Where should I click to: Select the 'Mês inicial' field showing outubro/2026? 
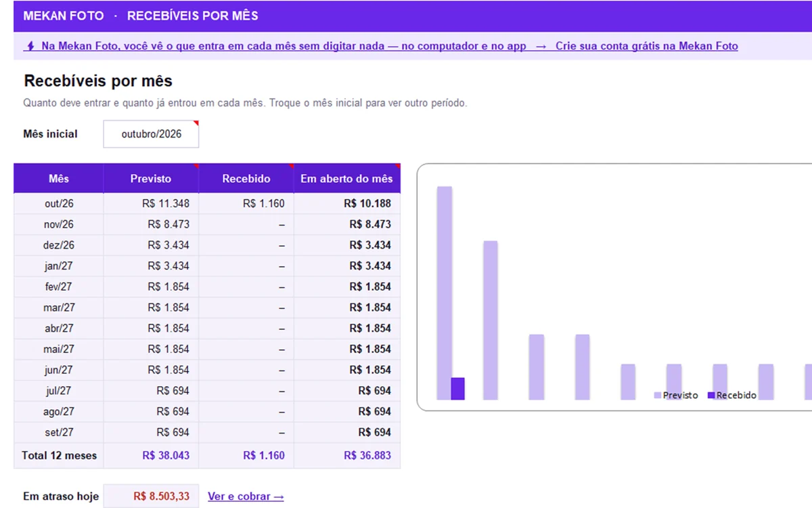(x=151, y=134)
